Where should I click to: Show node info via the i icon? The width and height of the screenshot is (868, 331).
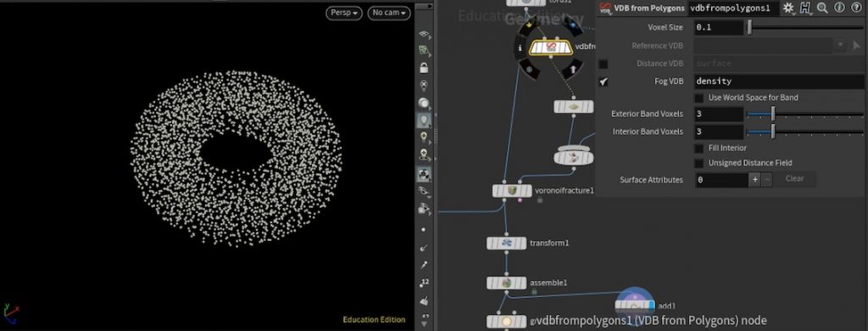(839, 8)
